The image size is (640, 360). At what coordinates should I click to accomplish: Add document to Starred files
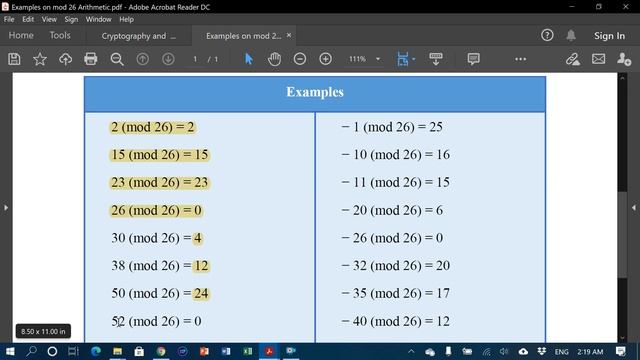40,59
